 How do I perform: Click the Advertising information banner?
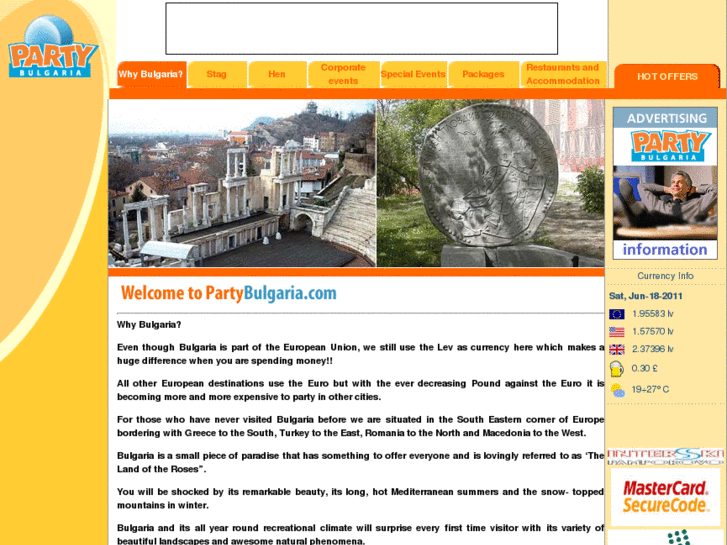665,183
